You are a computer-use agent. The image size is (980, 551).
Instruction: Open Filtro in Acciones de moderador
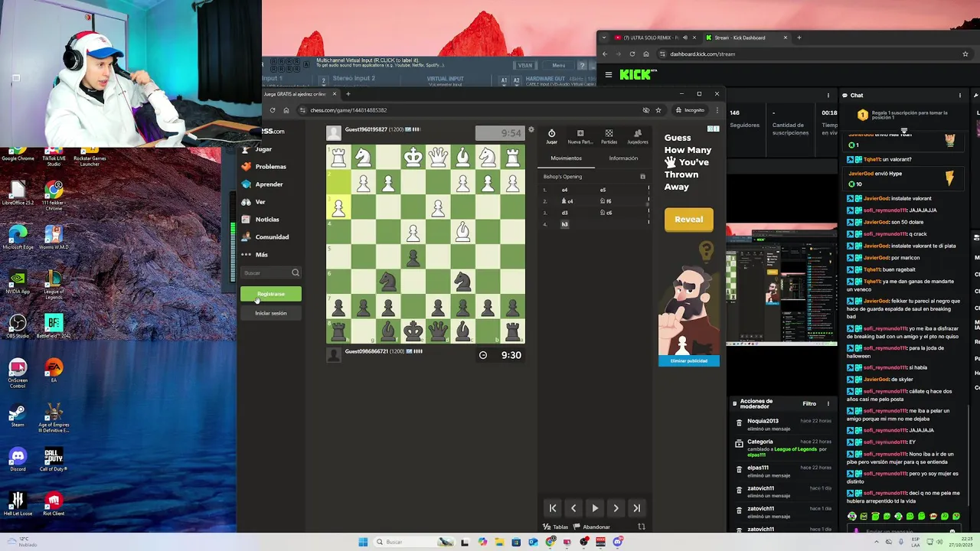809,403
